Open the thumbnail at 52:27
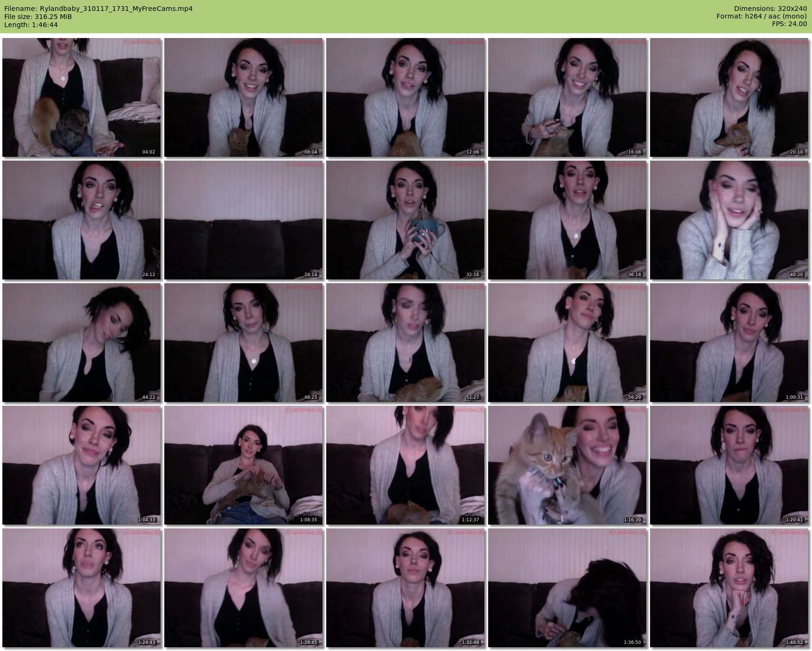 coord(406,343)
